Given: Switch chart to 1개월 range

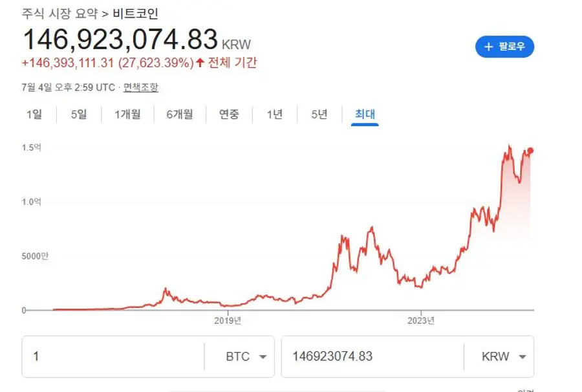Looking at the screenshot, I should 127,114.
